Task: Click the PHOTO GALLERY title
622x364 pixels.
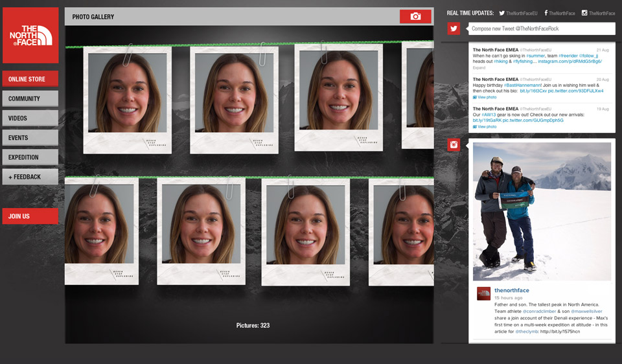Action: pyautogui.click(x=93, y=17)
